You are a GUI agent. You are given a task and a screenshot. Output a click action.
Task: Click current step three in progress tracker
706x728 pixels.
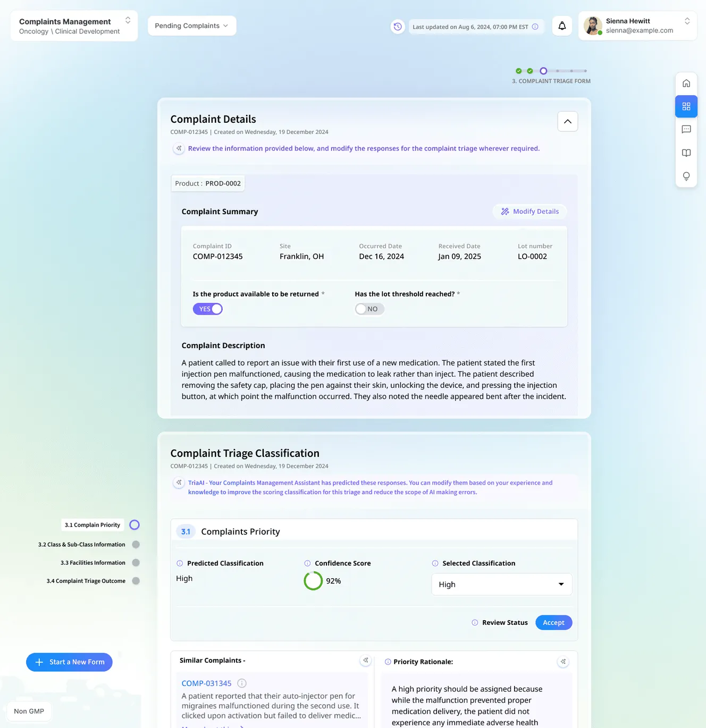[543, 71]
